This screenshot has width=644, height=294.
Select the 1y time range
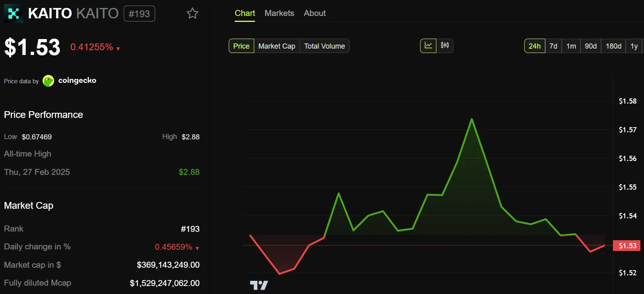pos(634,46)
